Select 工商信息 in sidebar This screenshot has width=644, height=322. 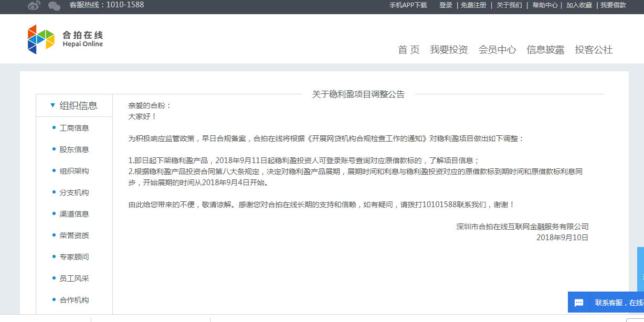[74, 128]
